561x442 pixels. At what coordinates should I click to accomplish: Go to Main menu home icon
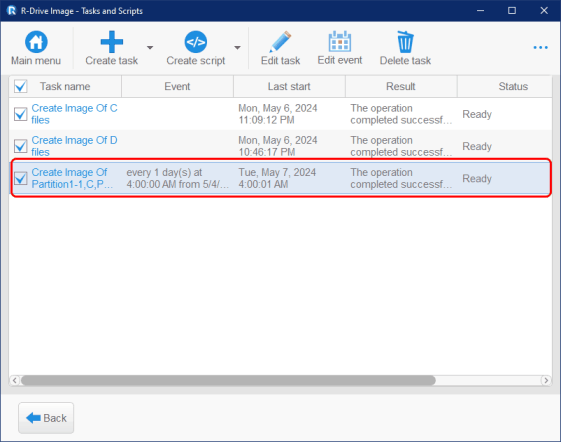point(36,42)
